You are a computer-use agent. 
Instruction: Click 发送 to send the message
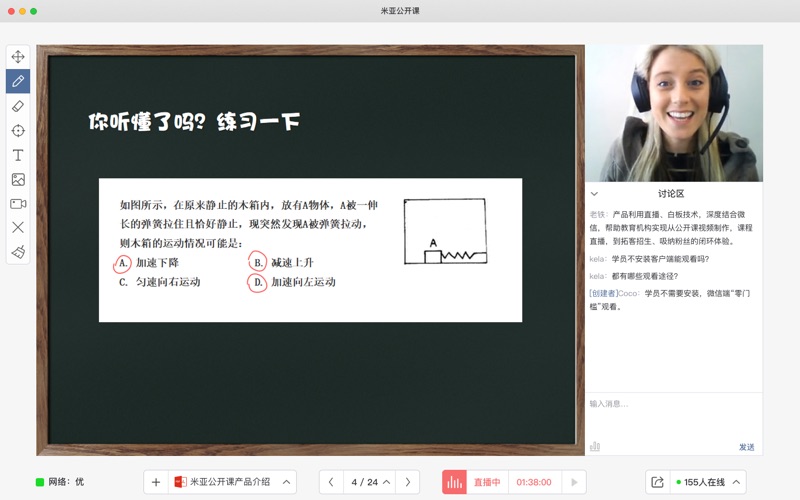[x=746, y=447]
